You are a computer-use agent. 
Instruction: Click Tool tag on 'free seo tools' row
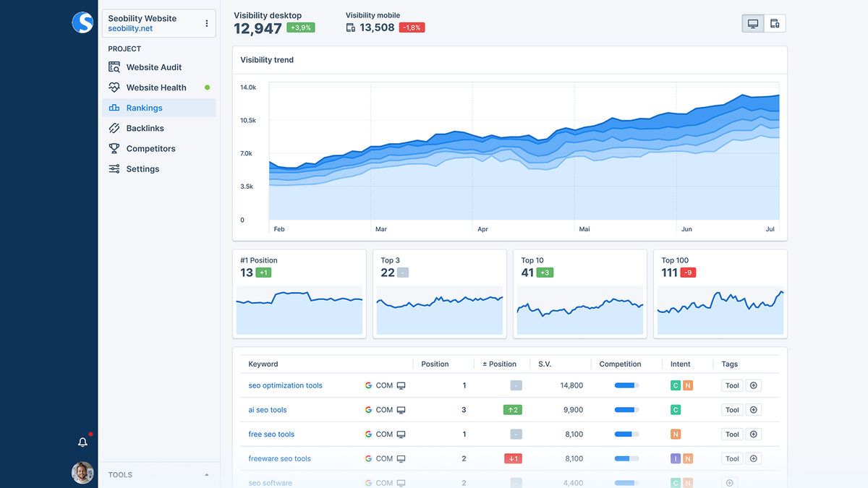[x=733, y=435]
